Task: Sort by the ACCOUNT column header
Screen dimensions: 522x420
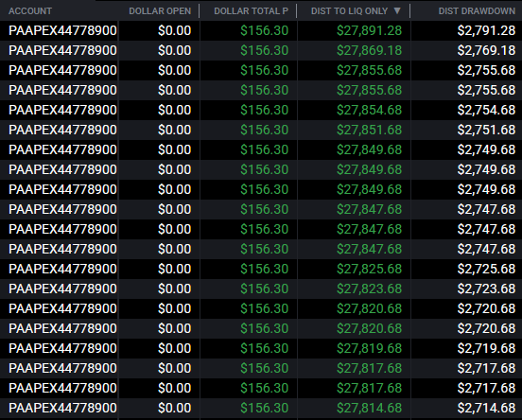Action: coord(30,11)
